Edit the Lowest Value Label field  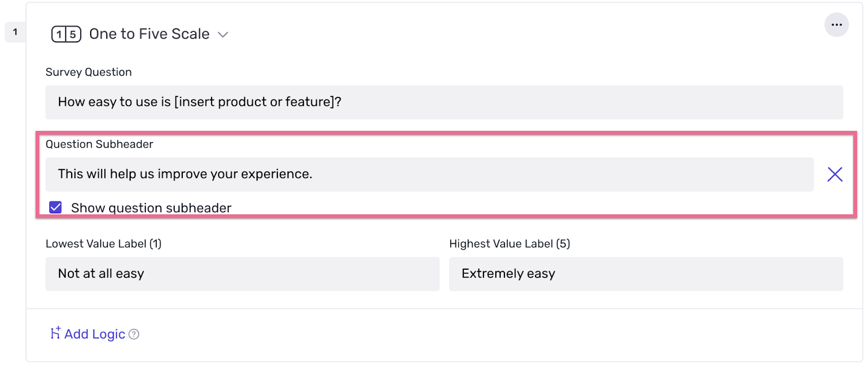(242, 274)
